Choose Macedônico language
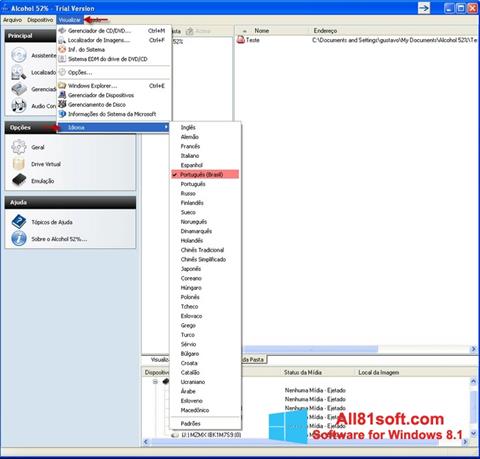Viewport: 480px width, 459px height. coord(205,410)
